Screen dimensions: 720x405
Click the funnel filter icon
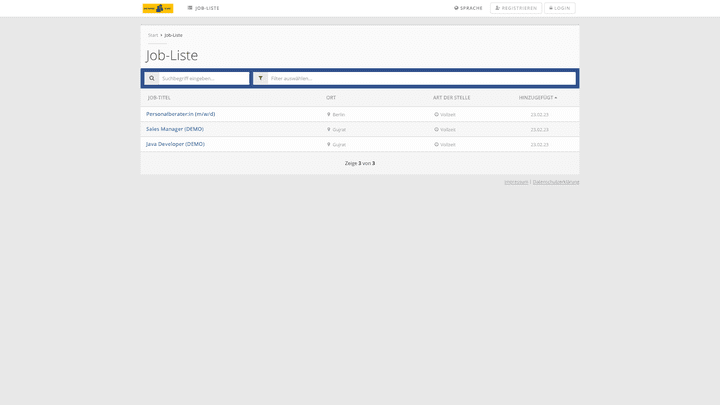(x=260, y=78)
